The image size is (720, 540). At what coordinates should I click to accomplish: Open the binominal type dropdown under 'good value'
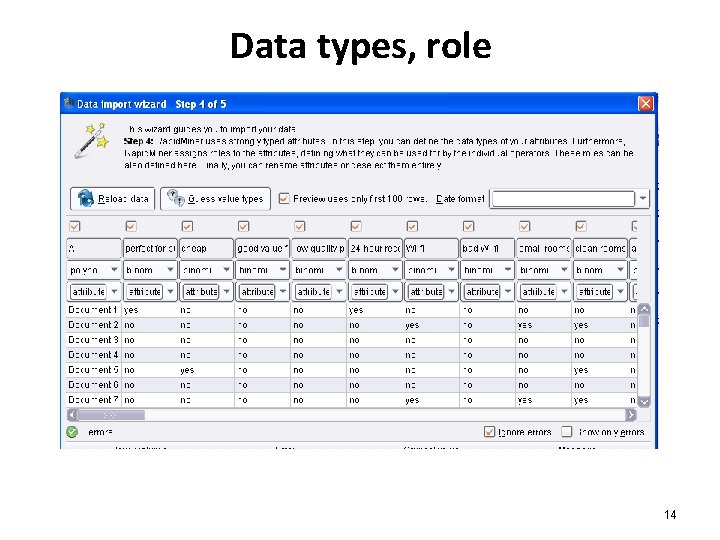(283, 270)
